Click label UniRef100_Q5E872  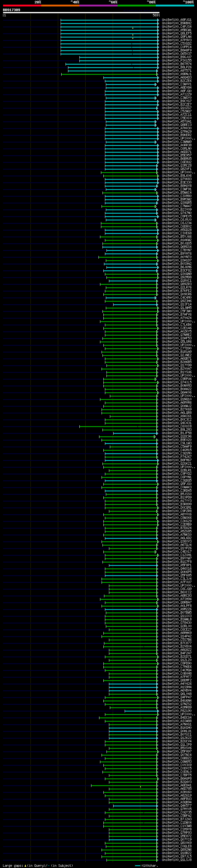click(x=176, y=836)
